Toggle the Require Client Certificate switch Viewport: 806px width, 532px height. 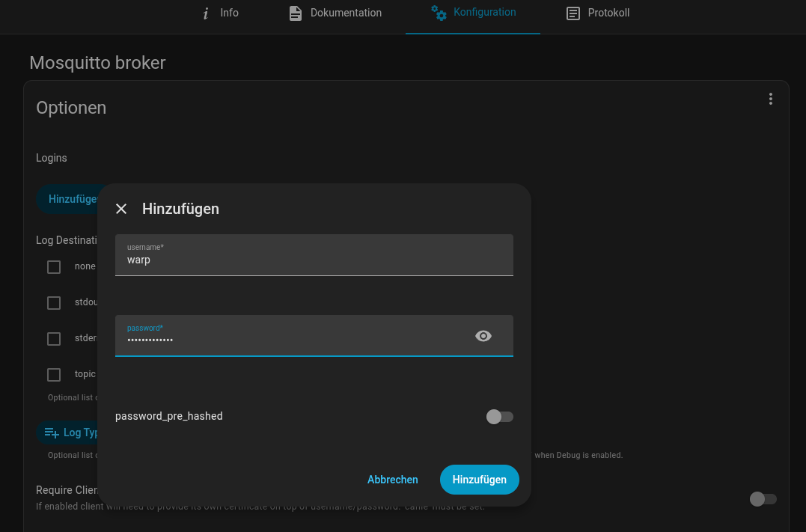[763, 498]
